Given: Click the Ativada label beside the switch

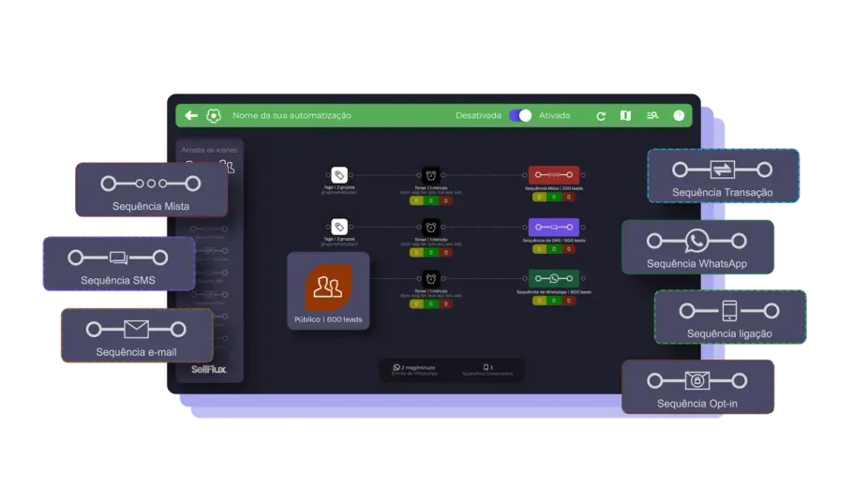Looking at the screenshot, I should (x=554, y=116).
